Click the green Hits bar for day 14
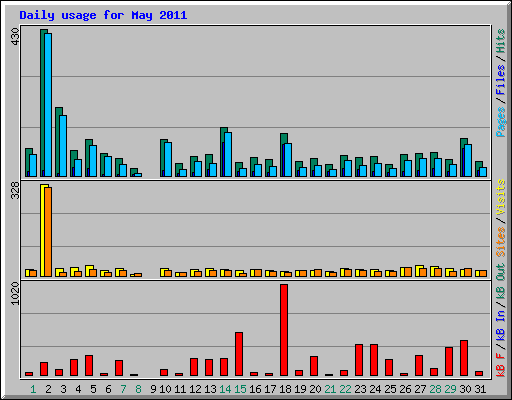 point(223,152)
